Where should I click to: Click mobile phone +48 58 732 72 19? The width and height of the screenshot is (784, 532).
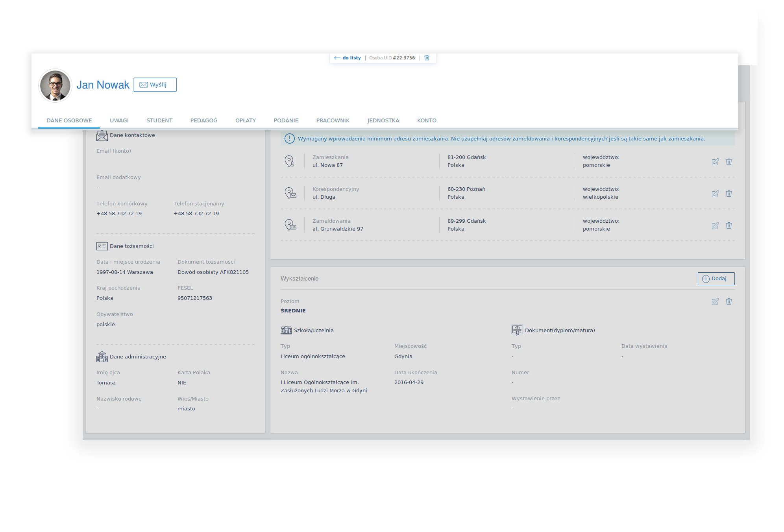pyautogui.click(x=119, y=214)
